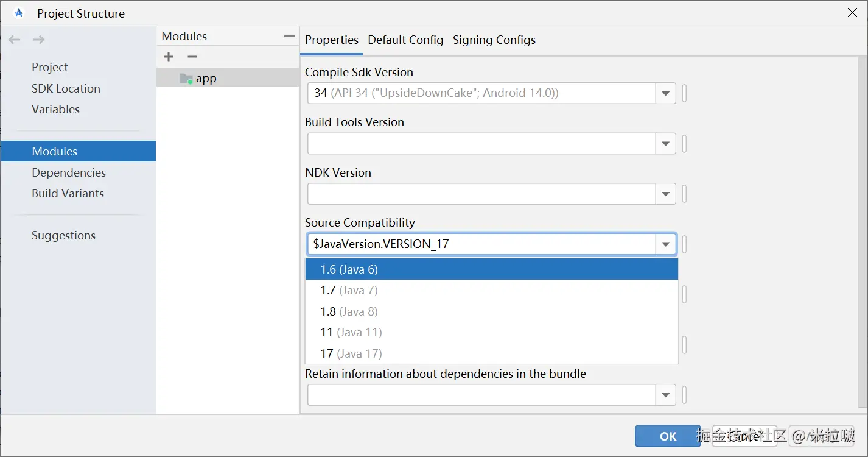Click the forward navigation arrow
The image size is (868, 457).
pos(38,40)
